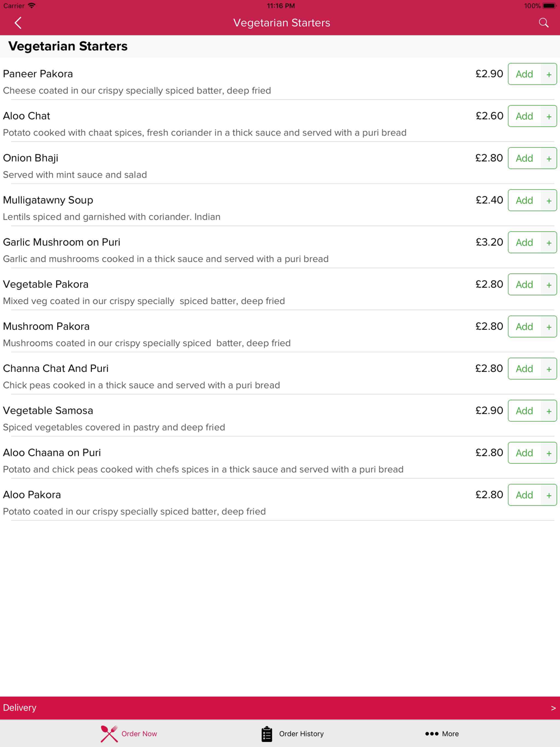Screen dimensions: 560x747
Task: Expand the Delivery bar arrow
Action: [553, 708]
